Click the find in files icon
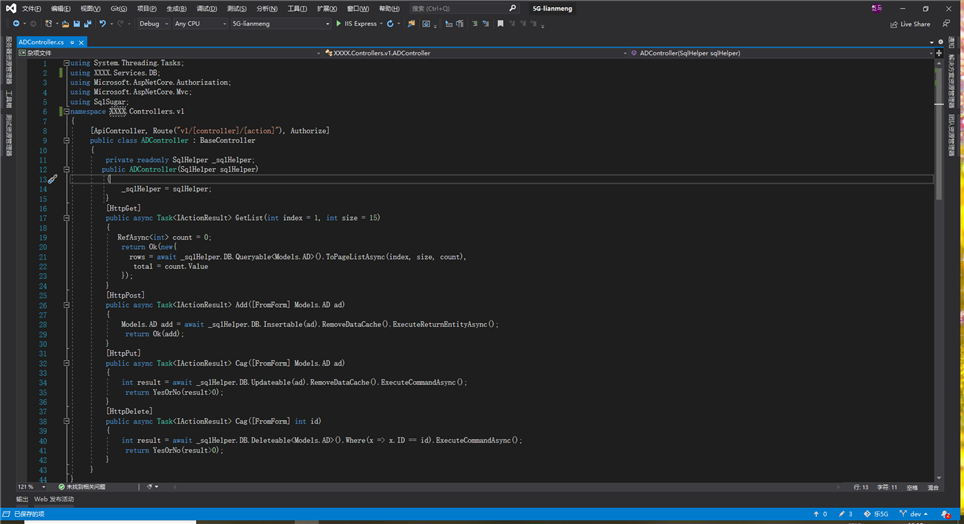Screen dimensions: 964x524 pyautogui.click(x=411, y=24)
